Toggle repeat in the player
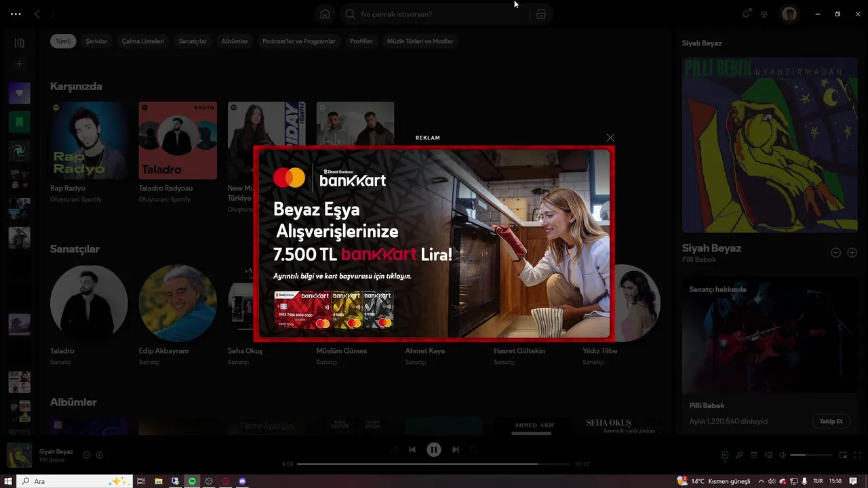This screenshot has height=488, width=868. [474, 449]
